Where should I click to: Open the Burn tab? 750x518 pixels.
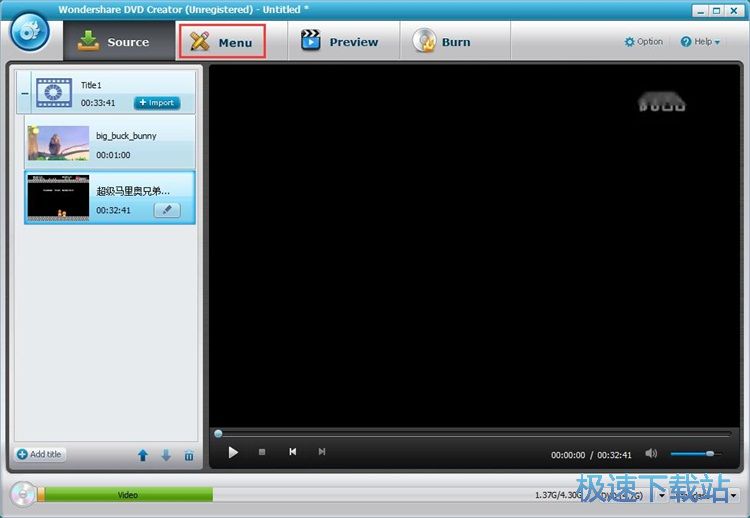pos(442,42)
